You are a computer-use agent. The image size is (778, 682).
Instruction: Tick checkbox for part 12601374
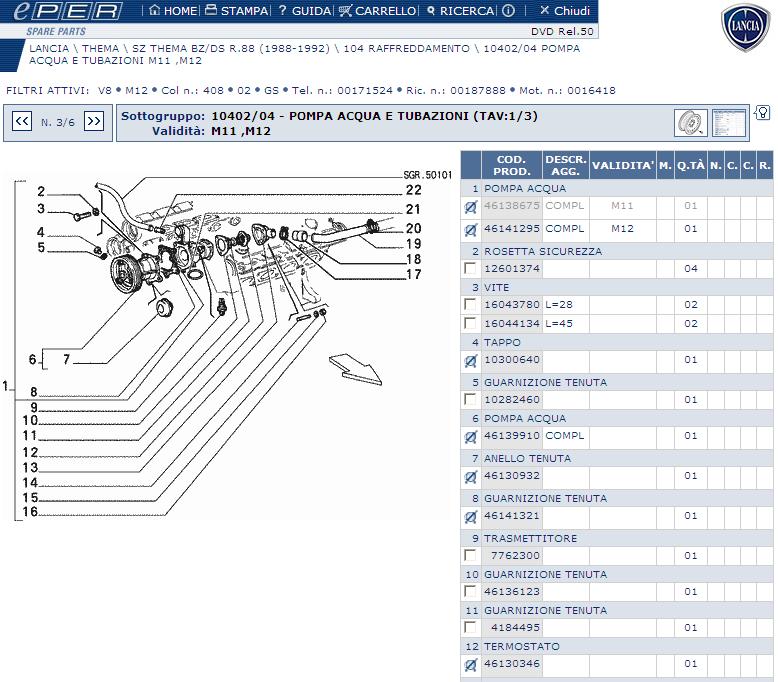(x=470, y=268)
